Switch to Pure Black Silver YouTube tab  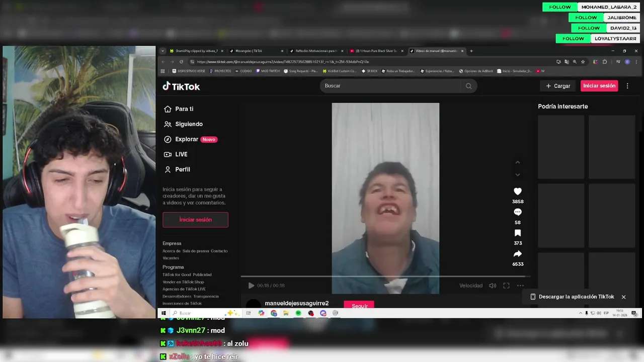375,51
